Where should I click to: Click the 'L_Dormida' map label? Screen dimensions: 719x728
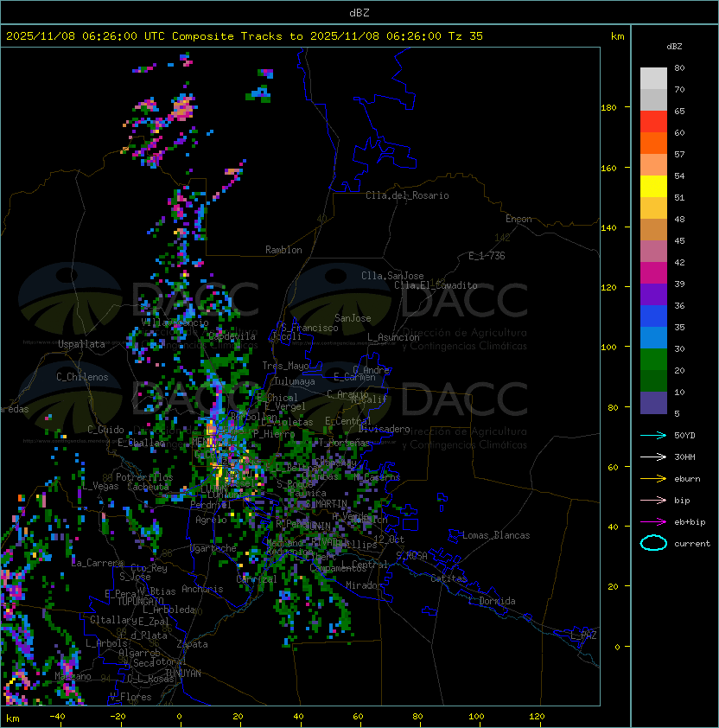492,601
